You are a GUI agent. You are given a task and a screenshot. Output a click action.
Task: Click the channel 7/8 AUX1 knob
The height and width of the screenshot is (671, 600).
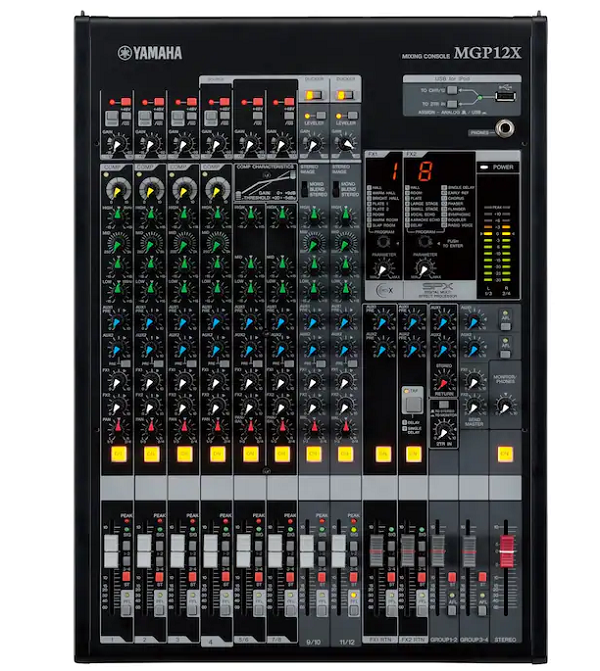tap(282, 322)
